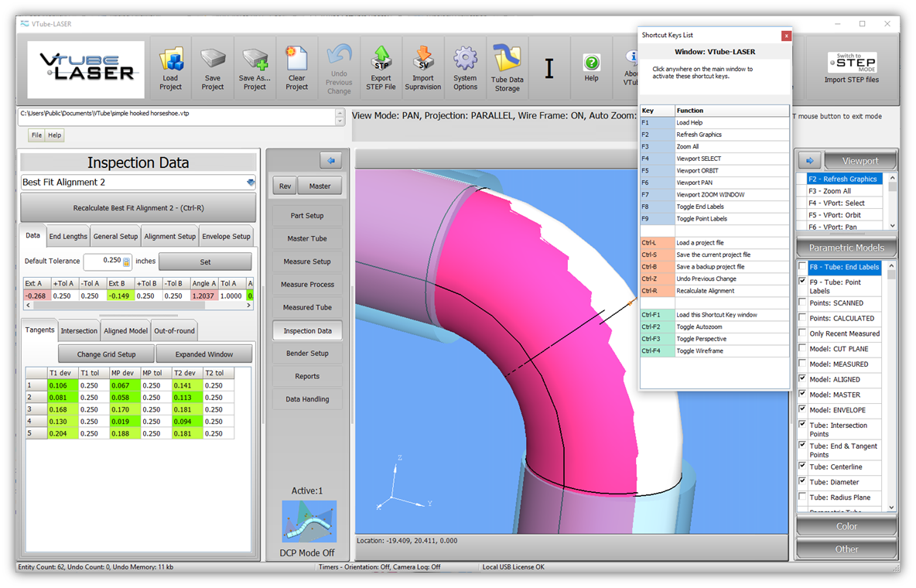Expand the Other panel header
Image resolution: width=916 pixels, height=588 pixels.
pos(846,549)
